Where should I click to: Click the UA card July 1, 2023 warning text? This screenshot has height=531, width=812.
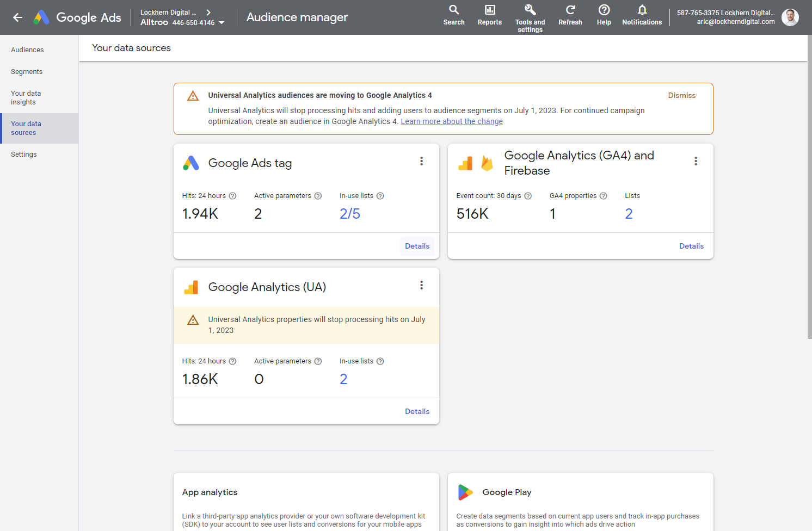tap(317, 325)
